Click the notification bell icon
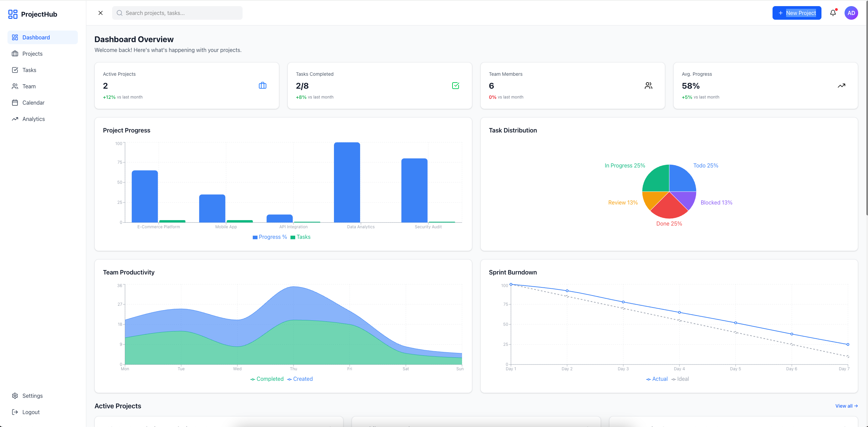The width and height of the screenshot is (868, 427). click(x=833, y=13)
